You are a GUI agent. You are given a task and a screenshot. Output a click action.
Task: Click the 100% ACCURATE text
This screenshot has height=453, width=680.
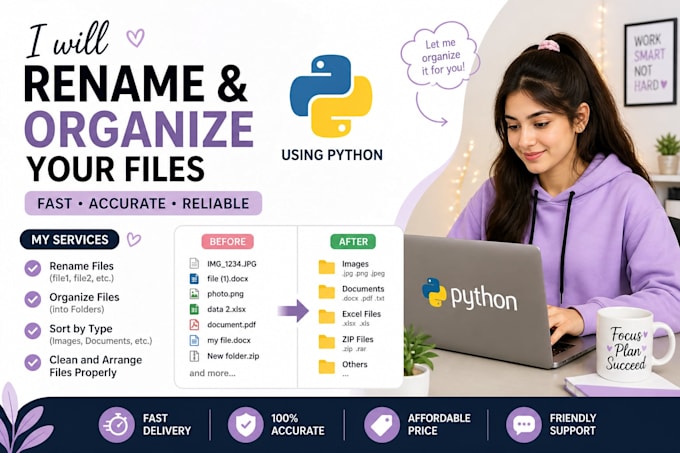[298, 424]
